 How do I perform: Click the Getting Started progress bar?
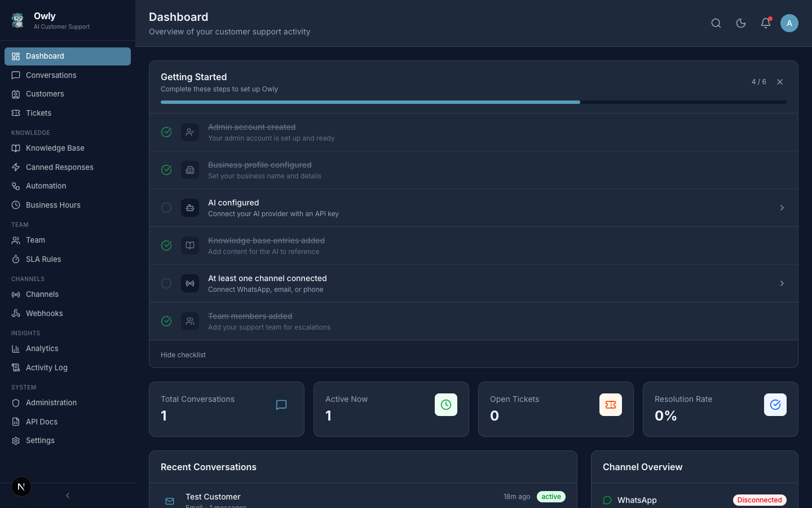click(x=474, y=102)
